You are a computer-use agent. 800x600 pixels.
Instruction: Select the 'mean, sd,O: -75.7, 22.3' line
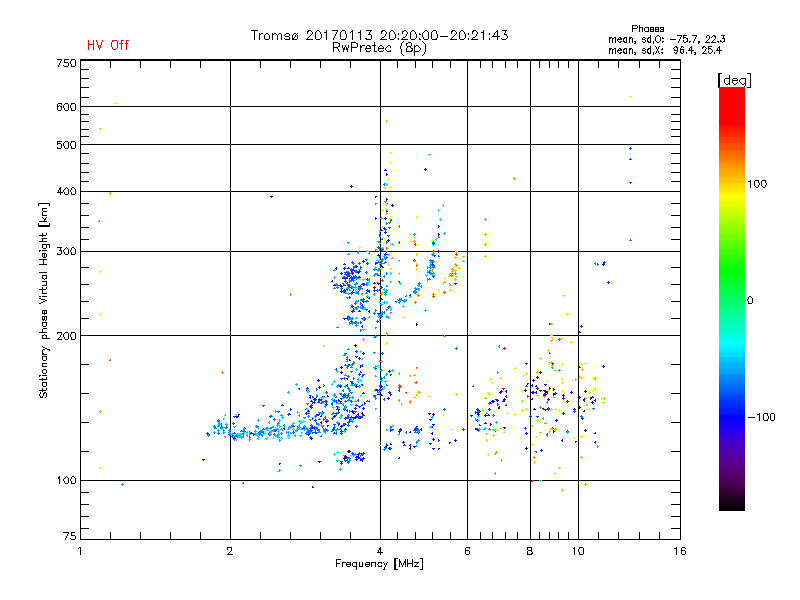[x=666, y=39]
